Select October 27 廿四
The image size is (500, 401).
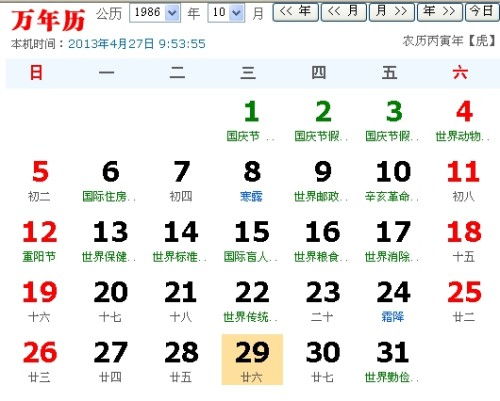pyautogui.click(x=110, y=362)
